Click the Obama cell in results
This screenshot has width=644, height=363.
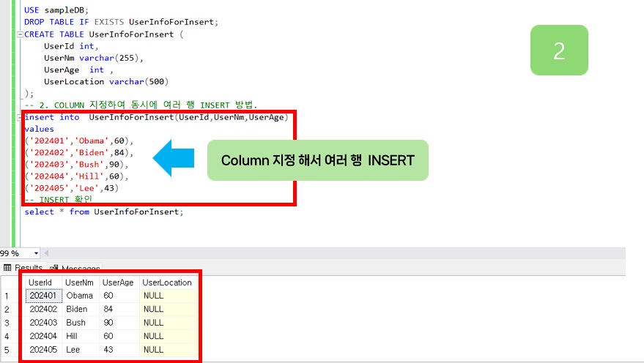81,296
